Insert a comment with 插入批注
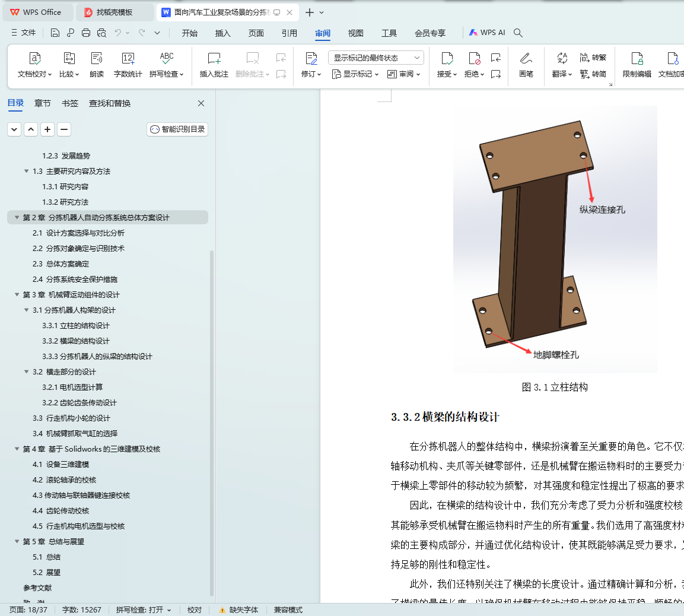This screenshot has width=684, height=616. 214,58
